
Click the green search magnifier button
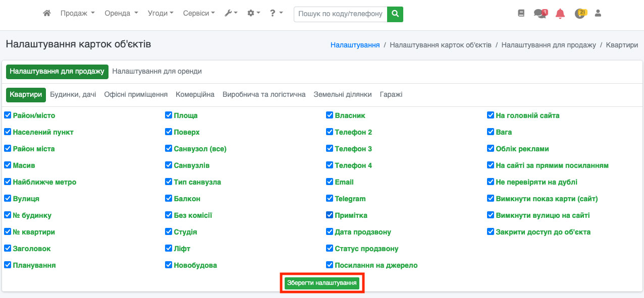395,14
